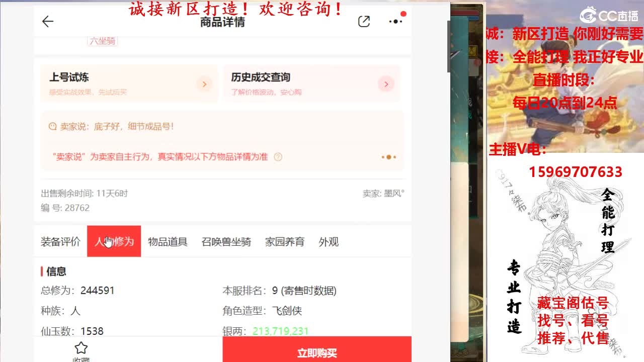Click the seller name 墨风°

point(394,192)
